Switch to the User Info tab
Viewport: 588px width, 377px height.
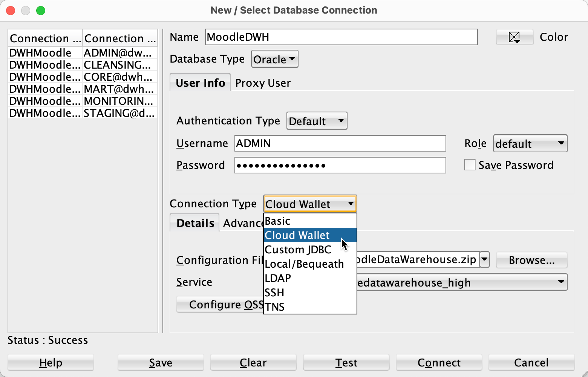click(200, 83)
